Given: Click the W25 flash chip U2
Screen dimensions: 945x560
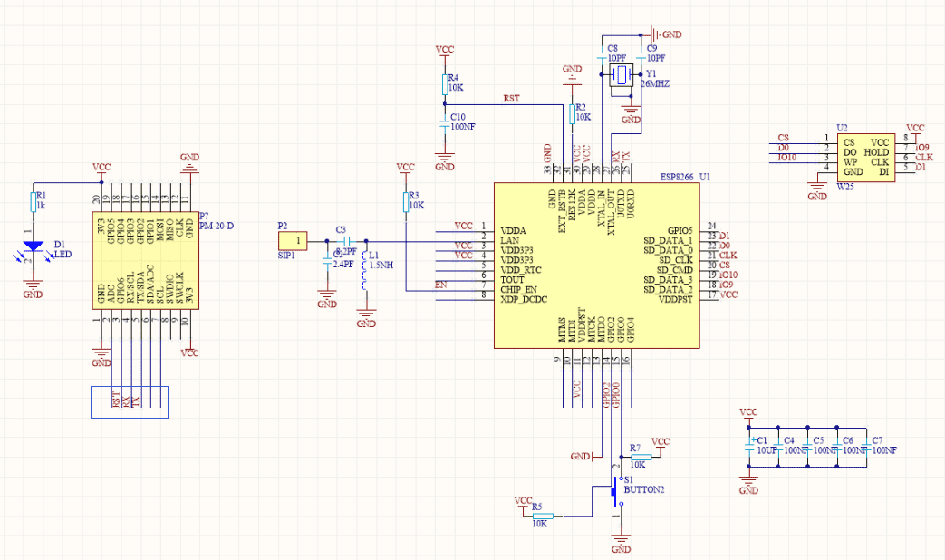Looking at the screenshot, I should pos(864,157).
